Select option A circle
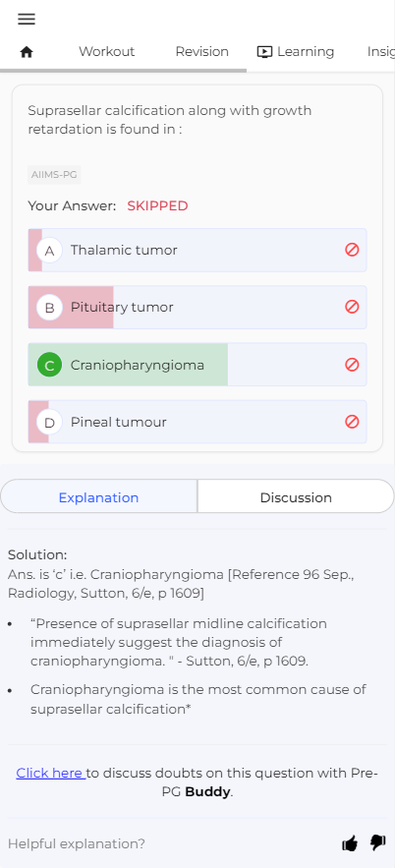The width and height of the screenshot is (395, 868). 49,251
